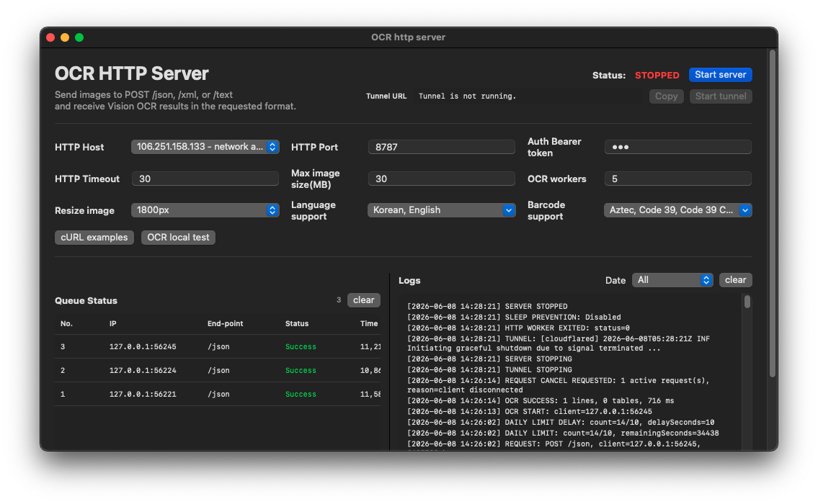Open cURL examples

pyautogui.click(x=94, y=237)
